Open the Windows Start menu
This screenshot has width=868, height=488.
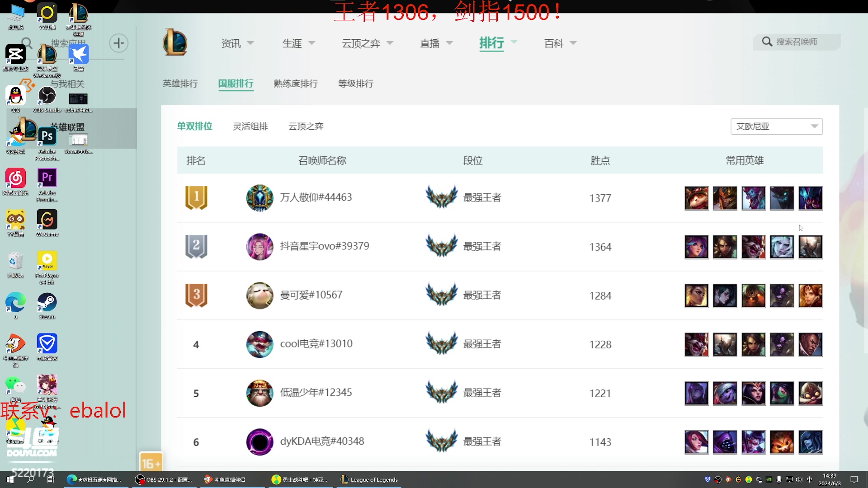10,479
